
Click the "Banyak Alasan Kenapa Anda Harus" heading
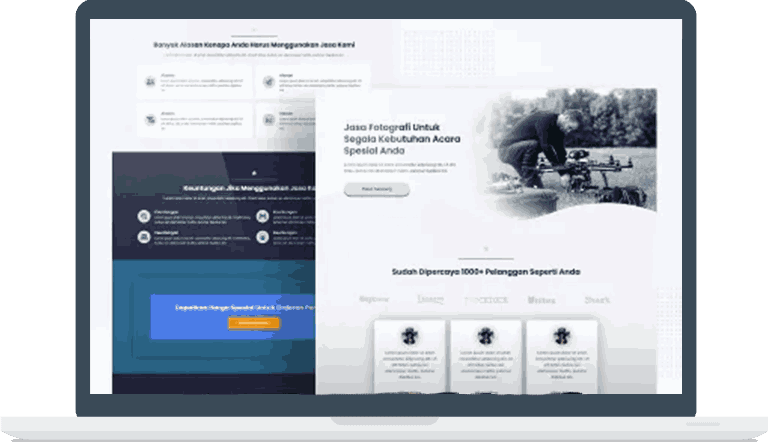254,45
